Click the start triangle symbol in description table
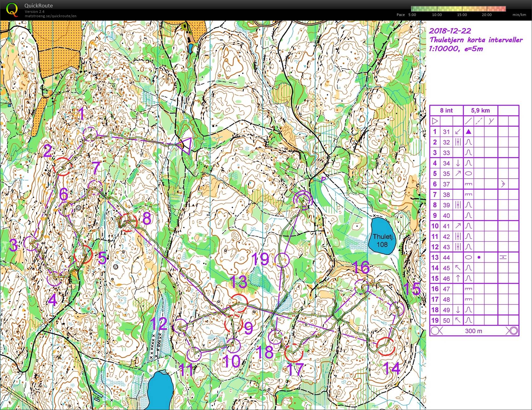The image size is (532, 410). (435, 121)
